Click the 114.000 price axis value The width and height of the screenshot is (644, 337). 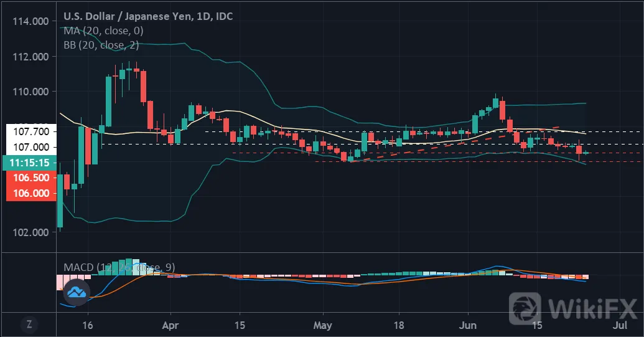[30, 21]
